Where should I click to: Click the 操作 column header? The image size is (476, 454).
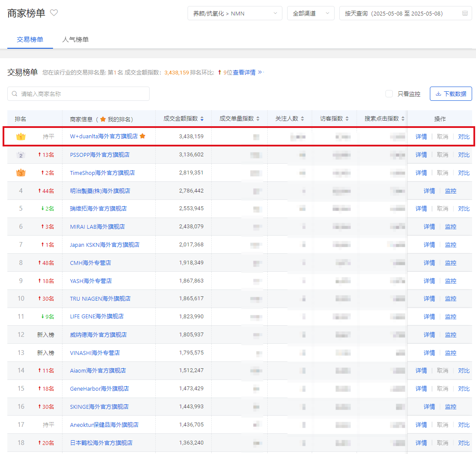coord(440,119)
